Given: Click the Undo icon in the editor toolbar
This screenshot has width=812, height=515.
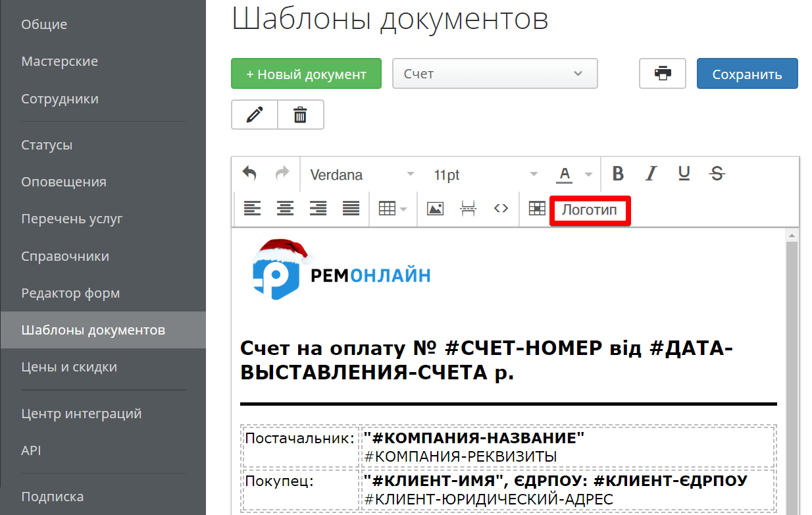Looking at the screenshot, I should click(249, 173).
